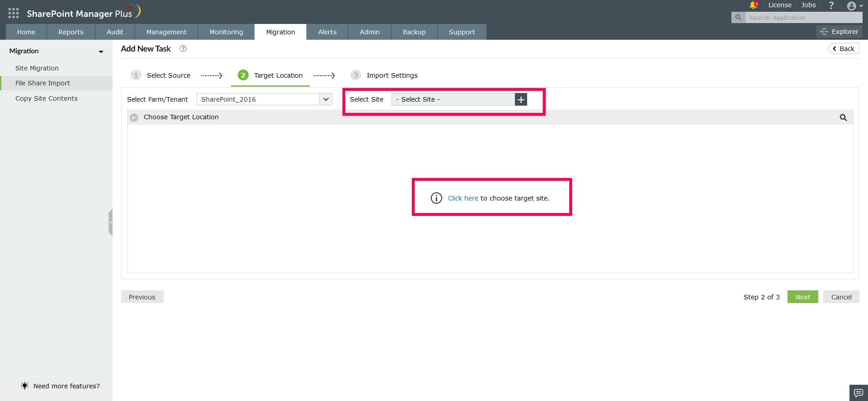Image resolution: width=868 pixels, height=401 pixels.
Task: Click the info icon near Click here
Action: [x=436, y=198]
